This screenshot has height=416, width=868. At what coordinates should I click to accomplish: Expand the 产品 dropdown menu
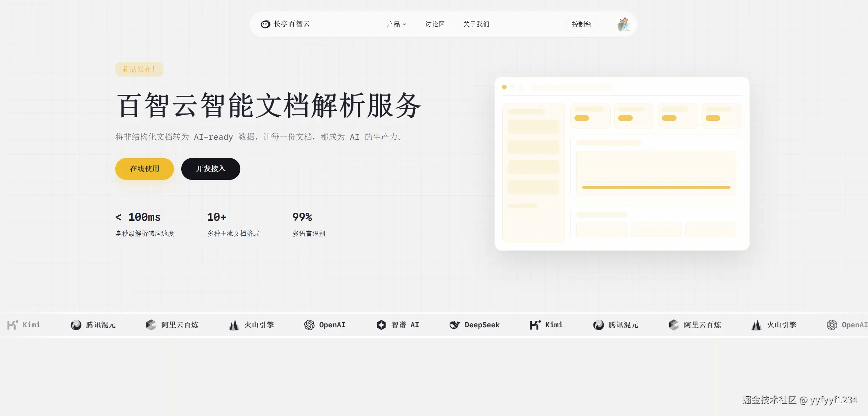tap(396, 24)
